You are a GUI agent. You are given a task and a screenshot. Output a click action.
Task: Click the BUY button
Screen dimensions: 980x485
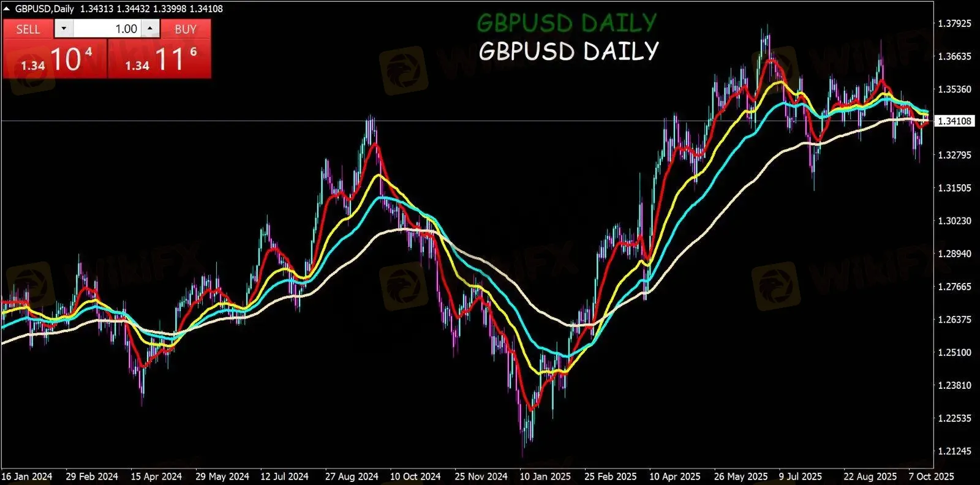click(x=186, y=29)
